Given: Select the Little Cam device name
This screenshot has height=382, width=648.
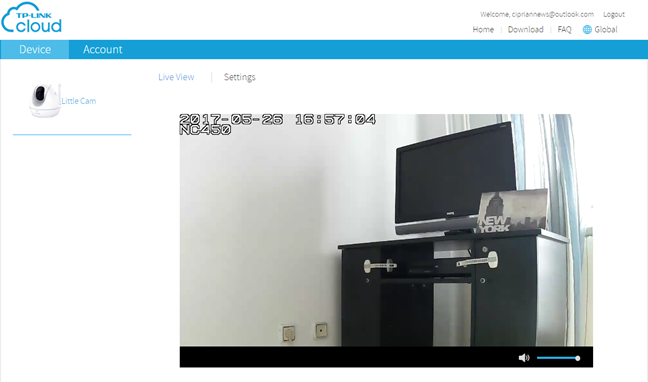Looking at the screenshot, I should [x=79, y=101].
